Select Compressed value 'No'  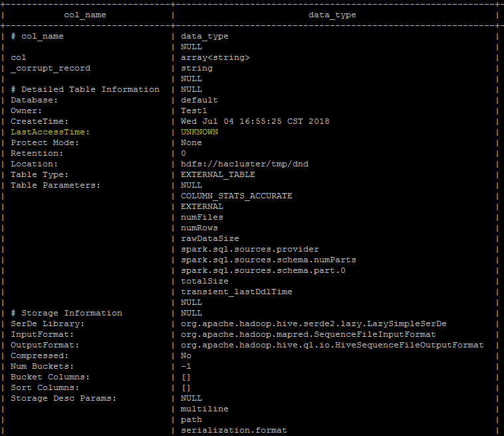pos(186,355)
